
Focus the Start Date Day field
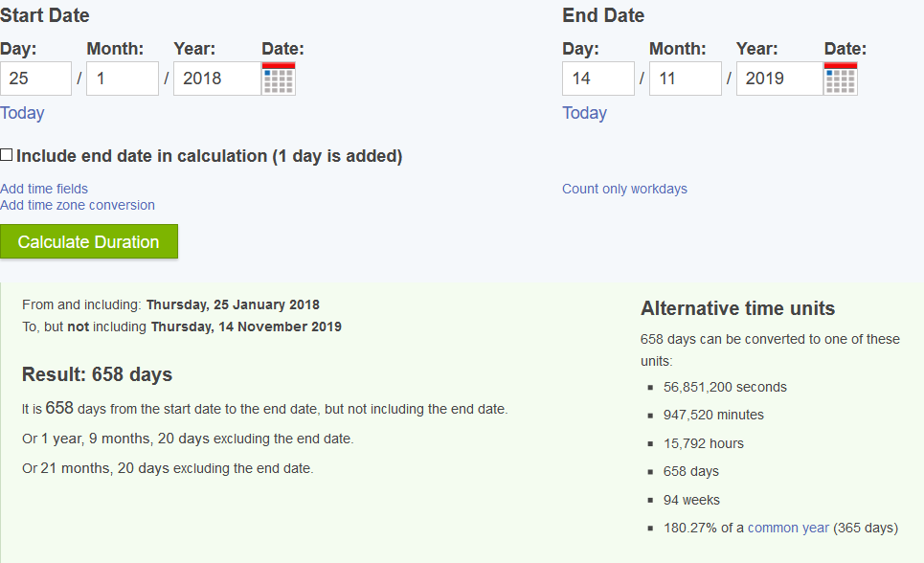(x=35, y=79)
